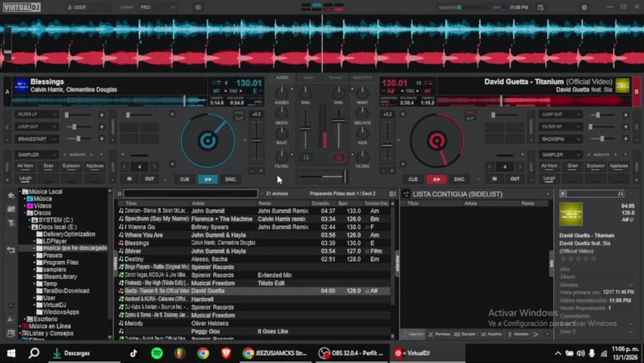Set loop OUT point on deck B
This screenshot has height=363, width=644.
coord(514,178)
